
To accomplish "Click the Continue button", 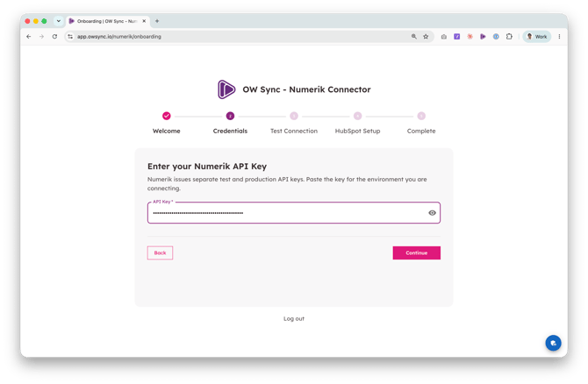I will 417,252.
